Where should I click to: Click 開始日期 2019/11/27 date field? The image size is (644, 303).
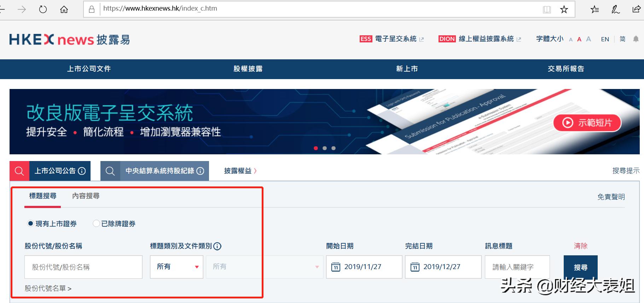pyautogui.click(x=364, y=267)
